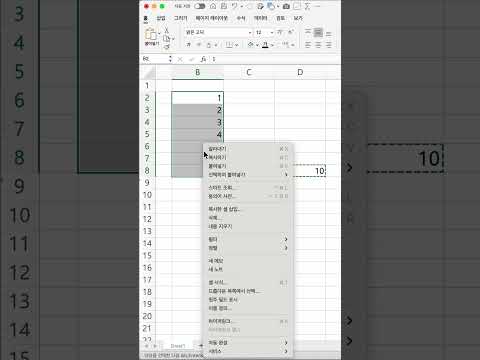480x360 pixels.
Task: Click the top align icon
Action: click(308, 32)
